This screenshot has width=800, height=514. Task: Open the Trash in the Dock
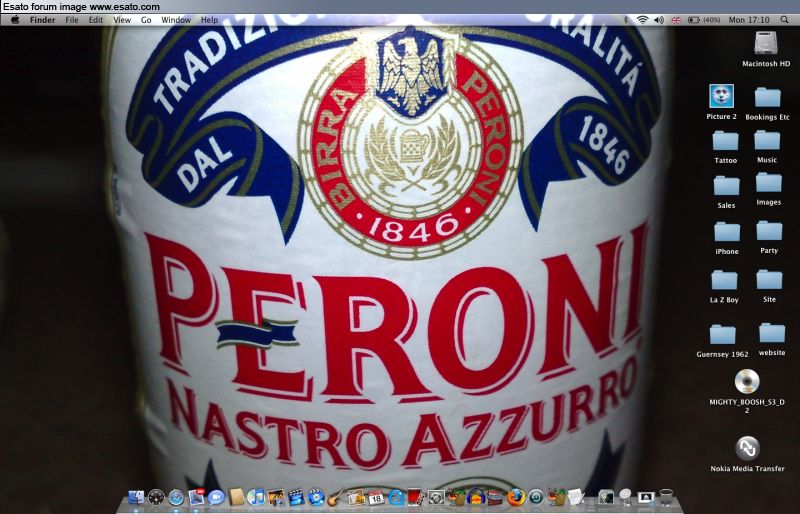coord(666,497)
